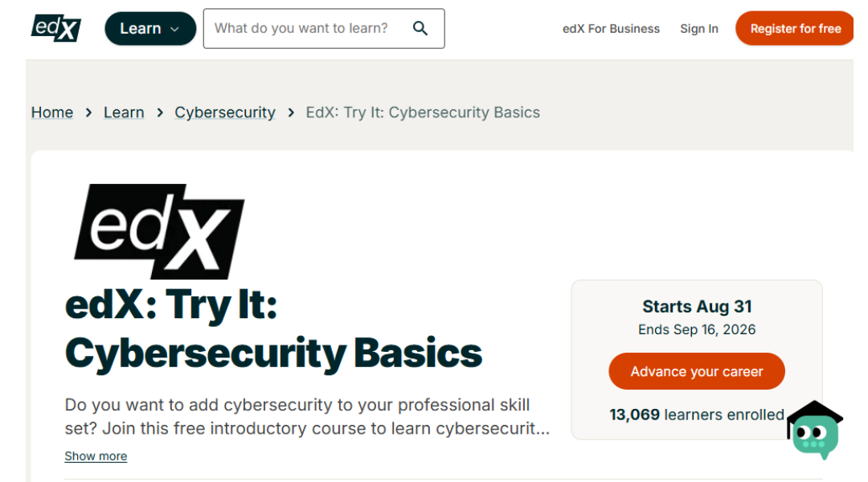Viewport: 868px width, 482px height.
Task: Click Sign In in the header
Action: click(699, 29)
